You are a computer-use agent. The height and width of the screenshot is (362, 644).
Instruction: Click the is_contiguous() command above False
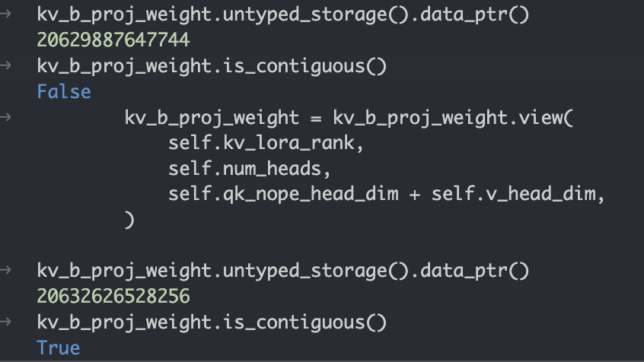[x=212, y=66]
